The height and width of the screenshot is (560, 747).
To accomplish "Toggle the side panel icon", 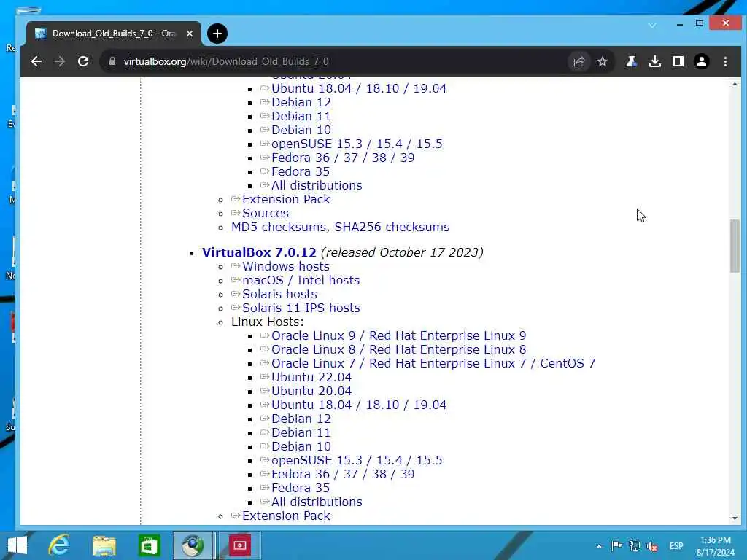I will (x=678, y=61).
